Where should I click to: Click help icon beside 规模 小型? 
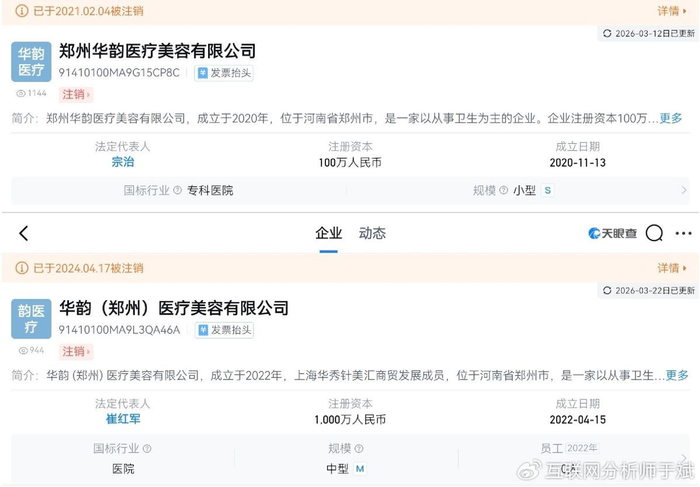click(x=504, y=191)
